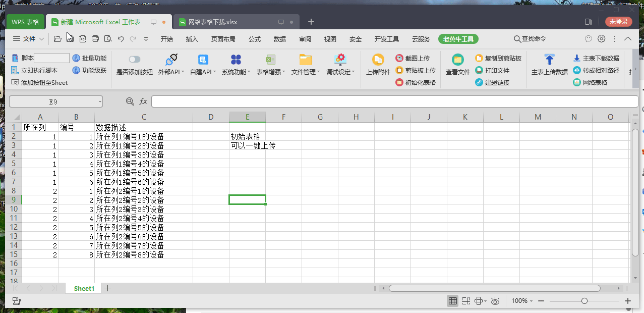Image resolution: width=644 pixels, height=313 pixels.
Task: Toggle eye protection mode in status bar
Action: click(x=495, y=301)
